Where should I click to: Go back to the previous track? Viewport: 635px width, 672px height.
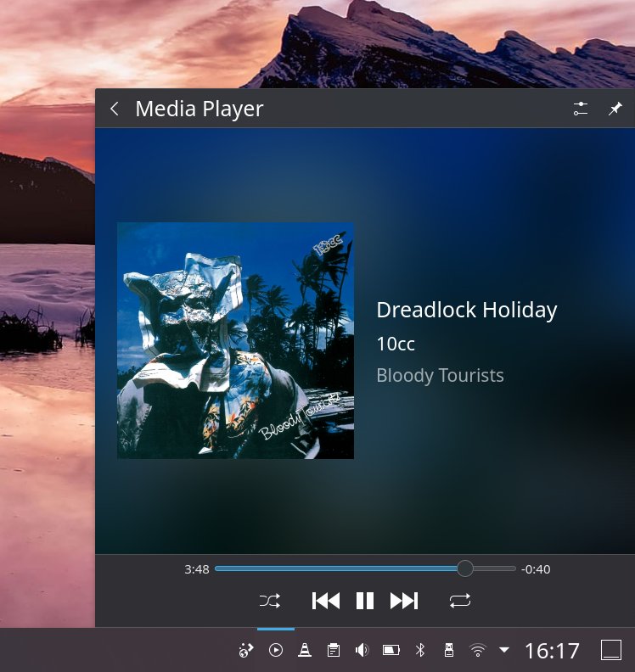(x=326, y=601)
